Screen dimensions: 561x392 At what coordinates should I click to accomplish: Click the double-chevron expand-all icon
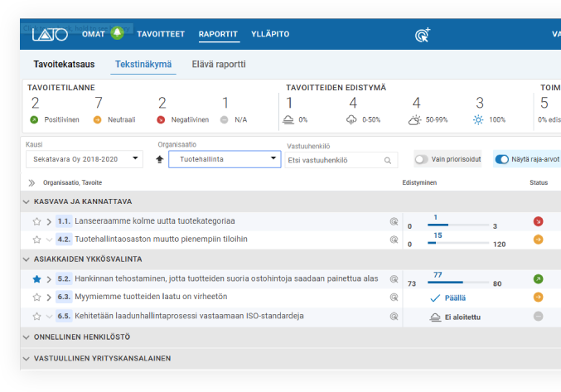pyautogui.click(x=31, y=183)
